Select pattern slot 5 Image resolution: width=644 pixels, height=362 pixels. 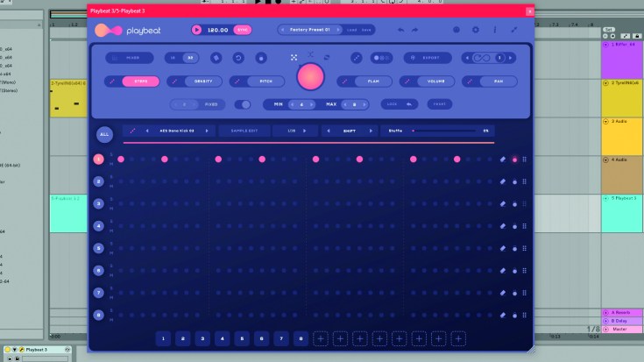(242, 339)
